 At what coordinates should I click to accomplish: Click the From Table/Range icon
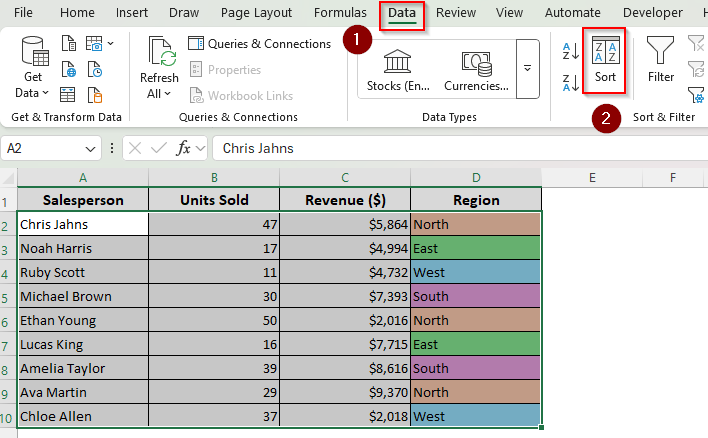point(68,95)
